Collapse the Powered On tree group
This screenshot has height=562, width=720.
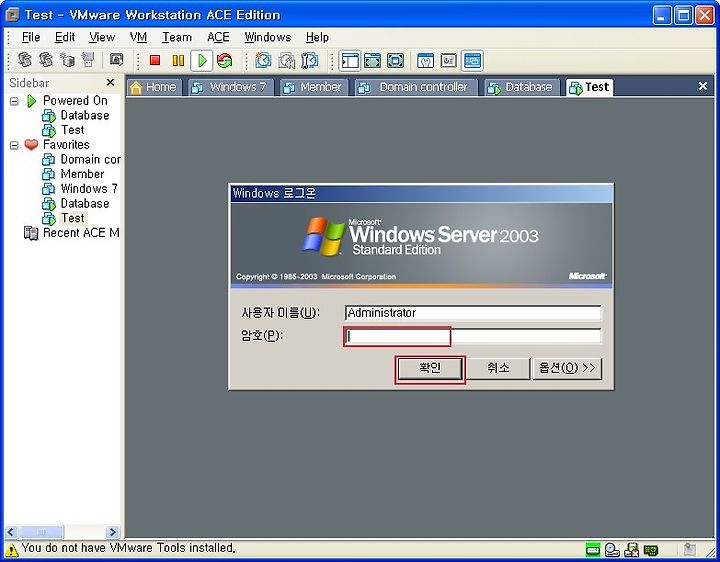pos(14,101)
